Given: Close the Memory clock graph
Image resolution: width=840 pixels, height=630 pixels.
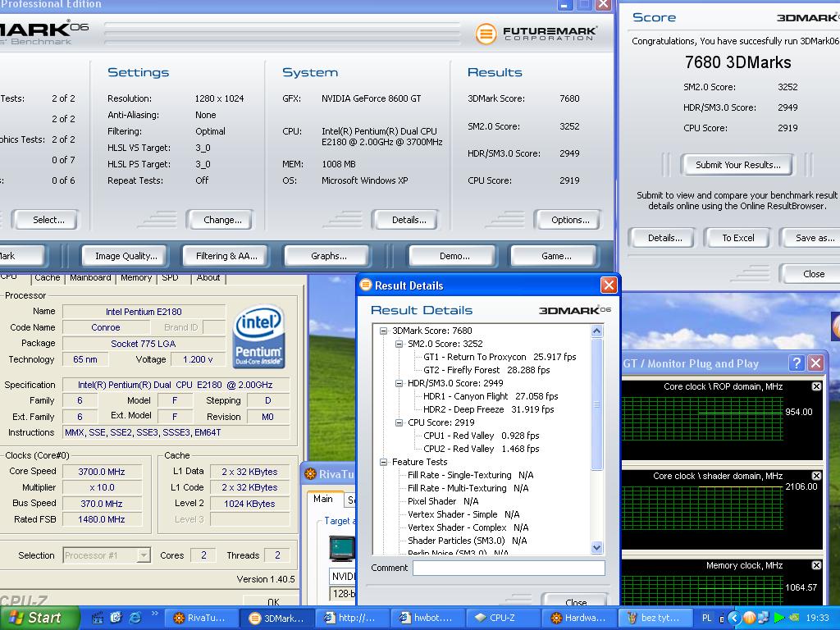Looking at the screenshot, I should pyautogui.click(x=816, y=565).
